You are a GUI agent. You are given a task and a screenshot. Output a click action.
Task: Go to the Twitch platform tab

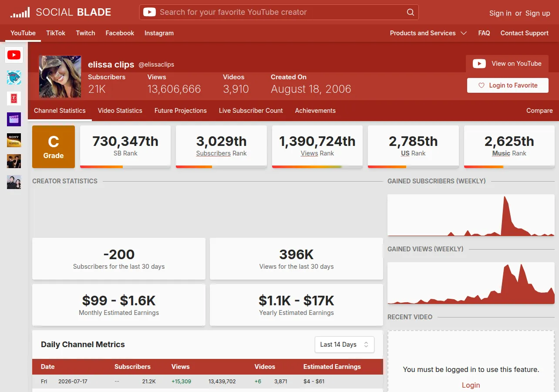click(85, 33)
